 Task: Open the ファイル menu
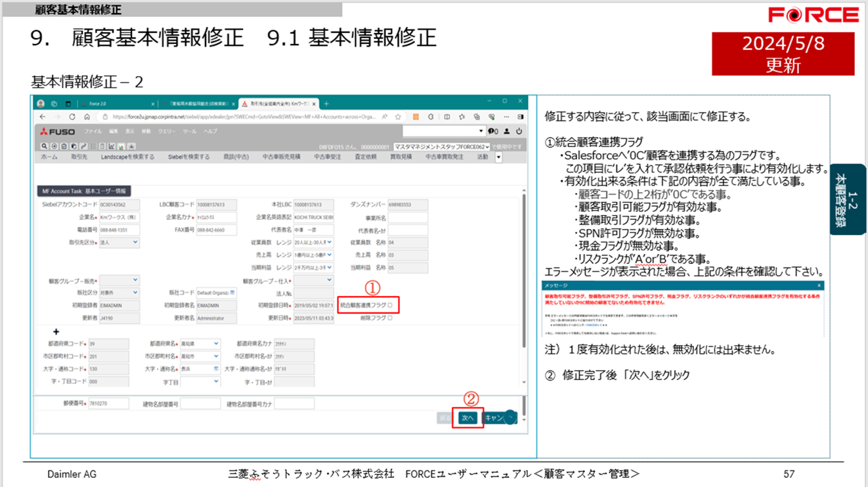pos(93,132)
